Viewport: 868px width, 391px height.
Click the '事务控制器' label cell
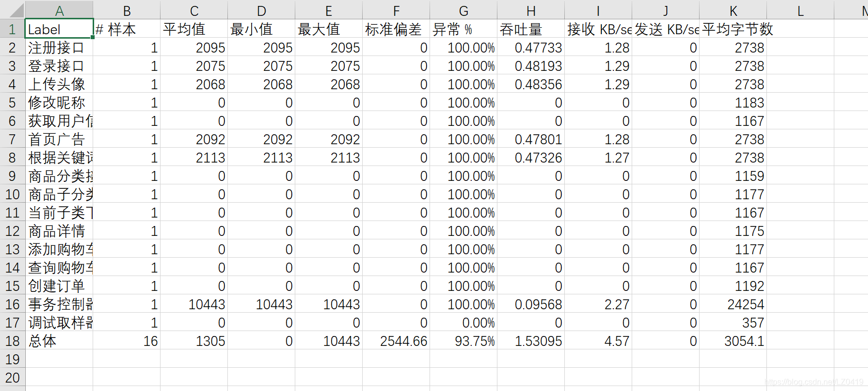[59, 304]
